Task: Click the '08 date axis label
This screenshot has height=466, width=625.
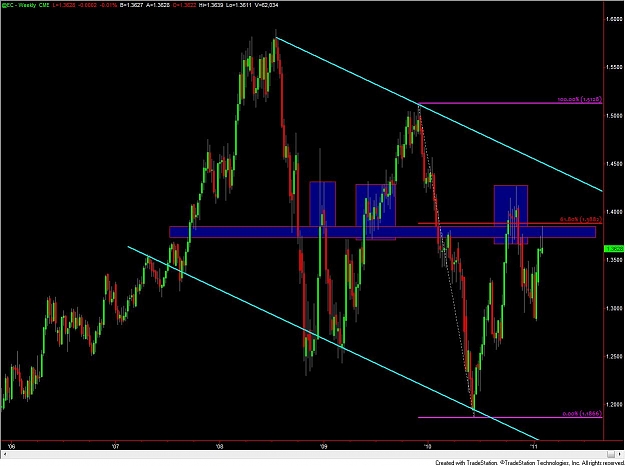Action: (219, 445)
